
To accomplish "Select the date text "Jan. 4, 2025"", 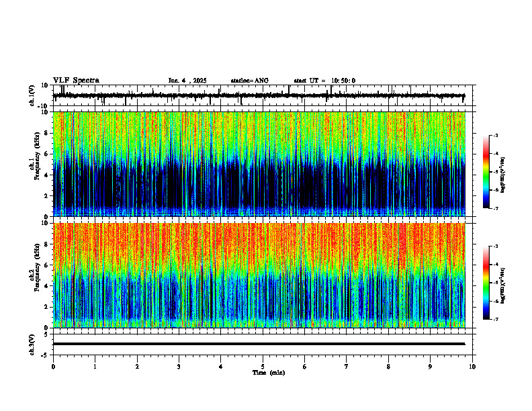I will point(187,81).
